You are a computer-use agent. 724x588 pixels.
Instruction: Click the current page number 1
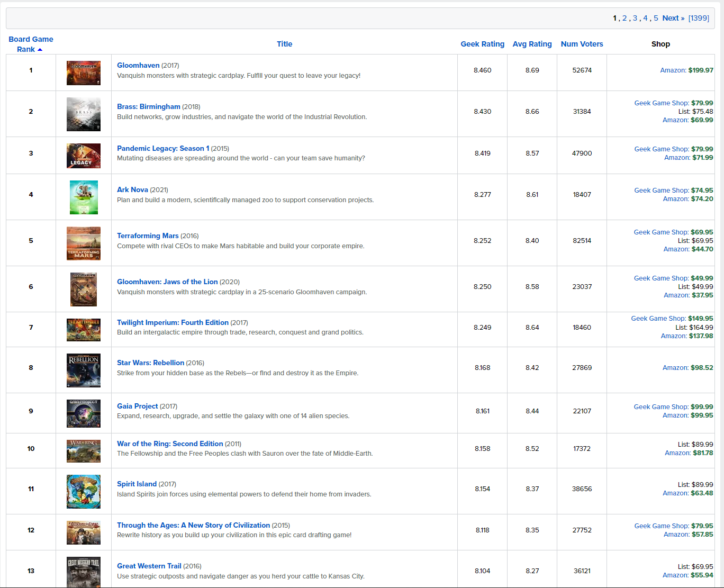pos(615,18)
